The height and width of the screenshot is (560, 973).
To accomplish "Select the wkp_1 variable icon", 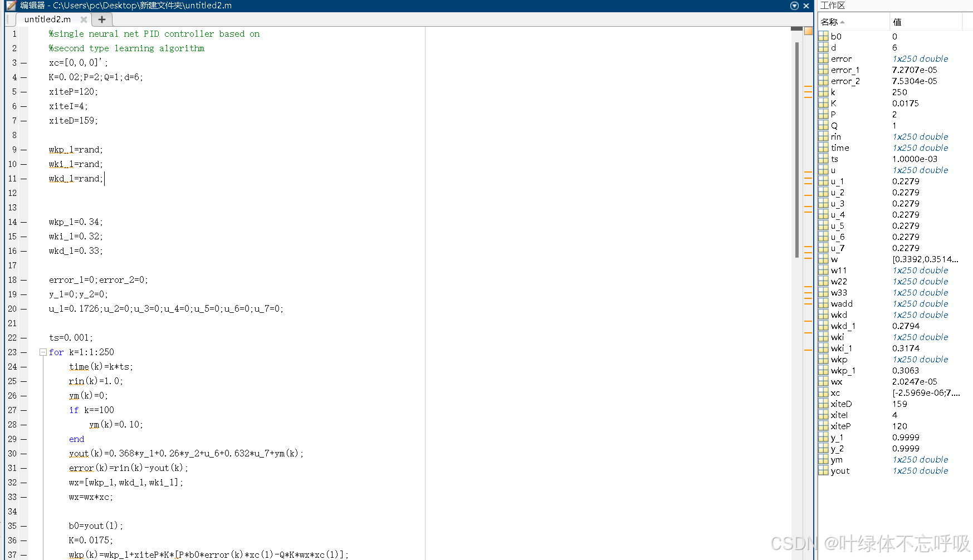I will (823, 370).
